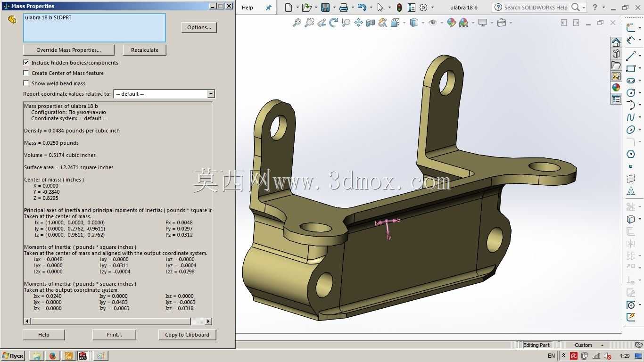Save the part with the floppy icon

coord(325,8)
